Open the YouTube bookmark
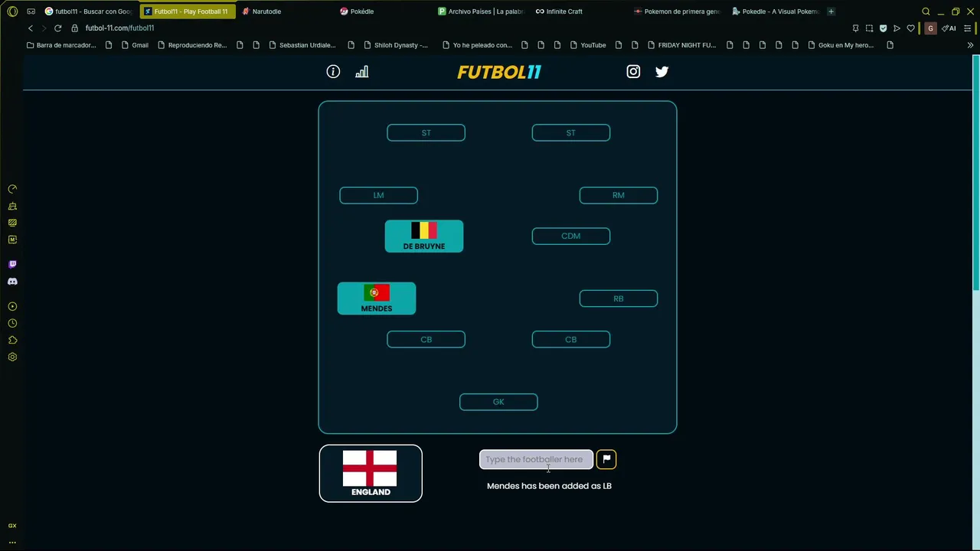 pyautogui.click(x=588, y=45)
